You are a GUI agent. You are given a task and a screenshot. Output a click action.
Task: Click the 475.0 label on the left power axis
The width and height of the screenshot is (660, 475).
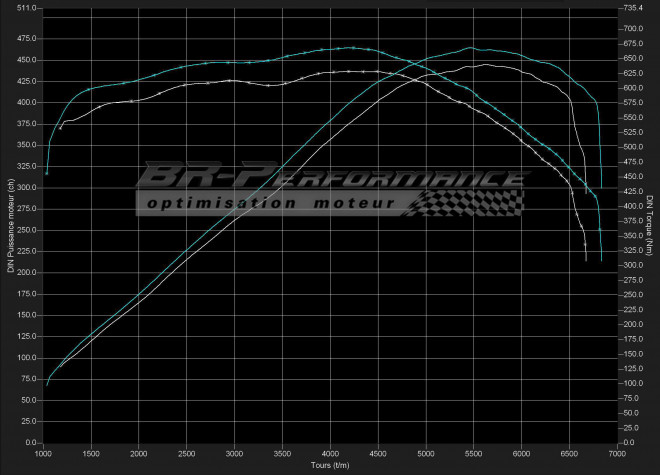tap(27, 39)
